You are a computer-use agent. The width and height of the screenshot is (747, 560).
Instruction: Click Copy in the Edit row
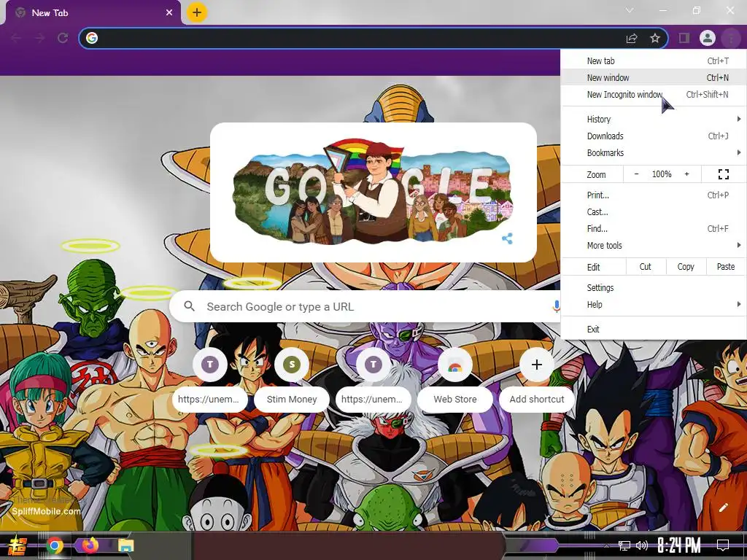tap(686, 267)
